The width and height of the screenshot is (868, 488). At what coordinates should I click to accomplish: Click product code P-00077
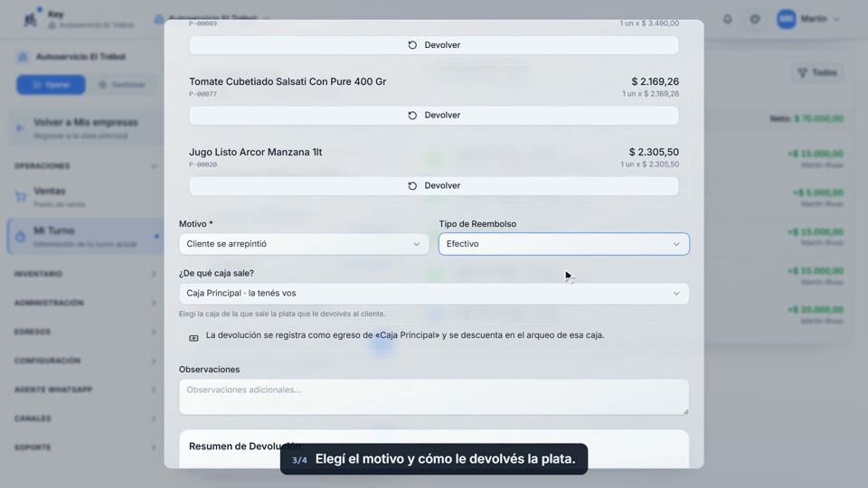point(203,94)
